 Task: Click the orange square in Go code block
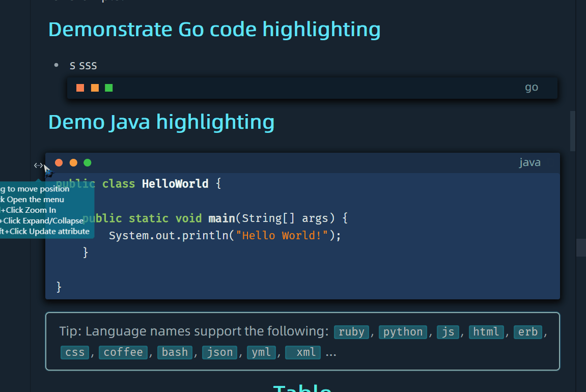point(95,88)
